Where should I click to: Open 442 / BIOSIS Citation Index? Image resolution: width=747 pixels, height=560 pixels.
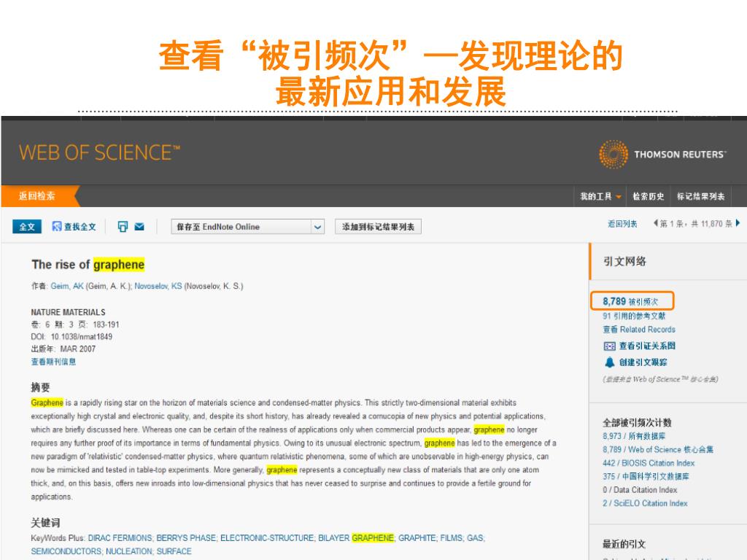coord(649,463)
